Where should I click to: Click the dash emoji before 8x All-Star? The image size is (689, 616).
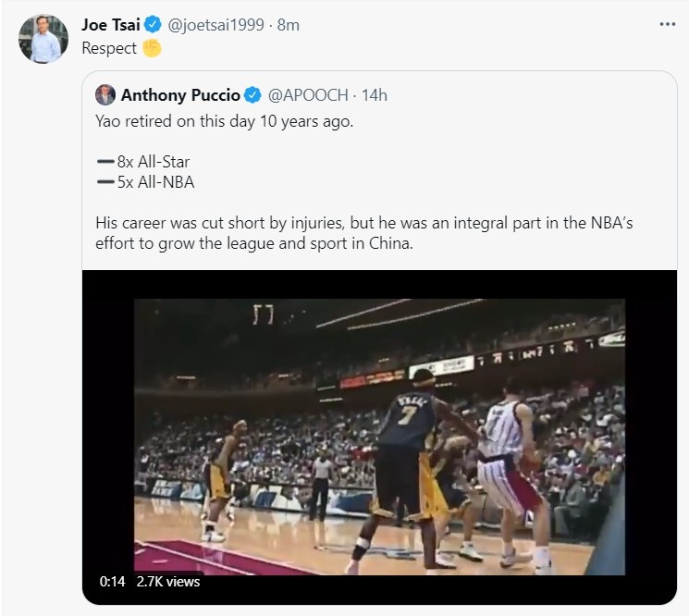(105, 162)
